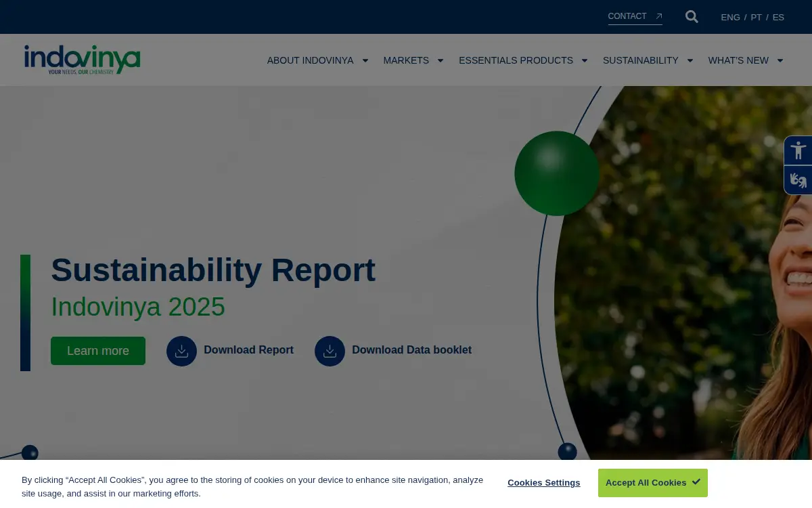Expand the Essentials Products dropdown arrow
The image size is (812, 508).
pyautogui.click(x=584, y=60)
